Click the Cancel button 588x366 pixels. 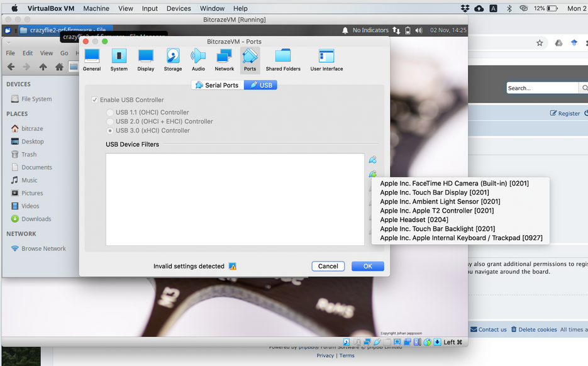[x=328, y=266]
